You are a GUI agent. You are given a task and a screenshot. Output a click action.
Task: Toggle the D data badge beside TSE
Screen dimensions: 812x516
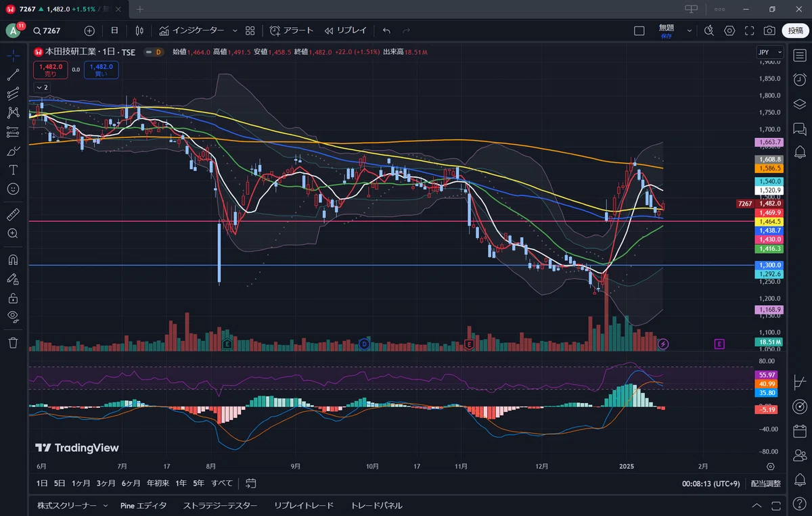point(158,52)
